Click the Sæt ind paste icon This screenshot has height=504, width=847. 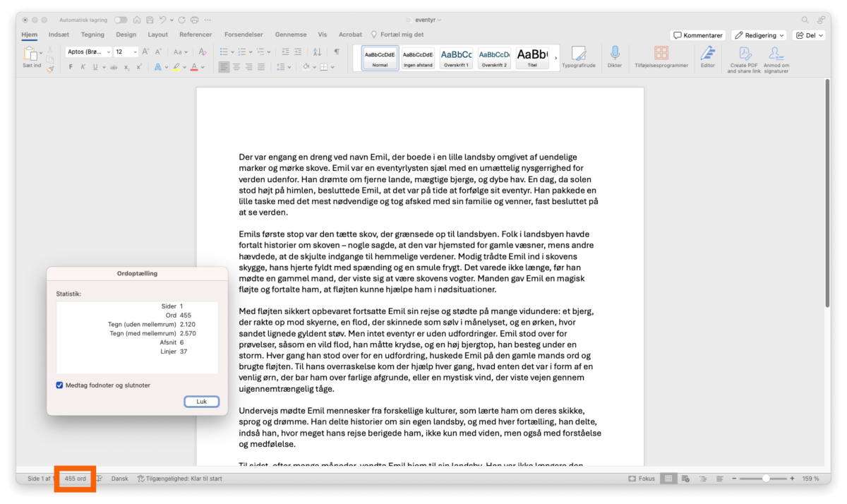pos(31,54)
